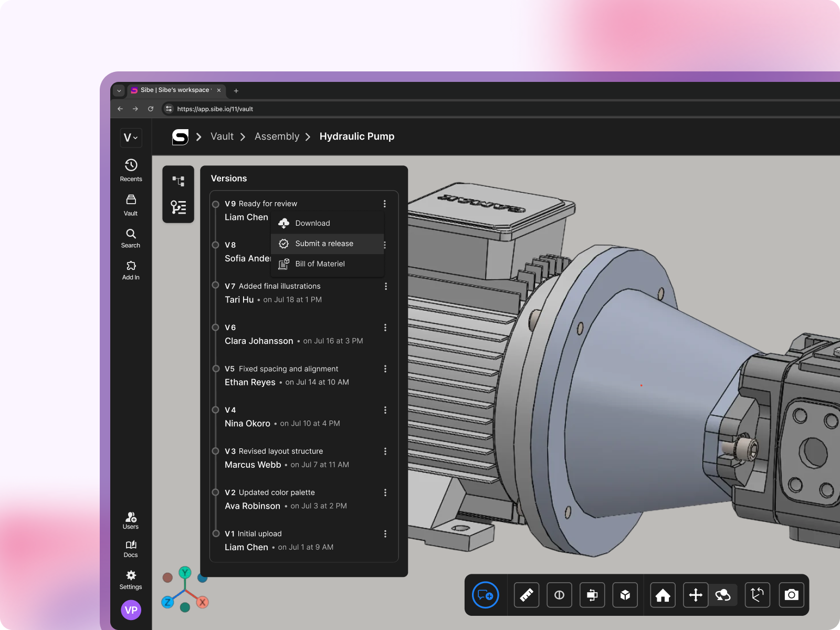Open the Users sidebar item
Image resolution: width=840 pixels, height=630 pixels.
click(131, 520)
